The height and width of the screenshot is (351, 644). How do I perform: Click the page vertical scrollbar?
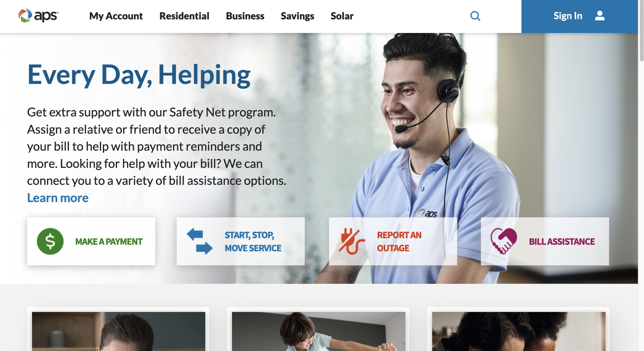point(641,175)
